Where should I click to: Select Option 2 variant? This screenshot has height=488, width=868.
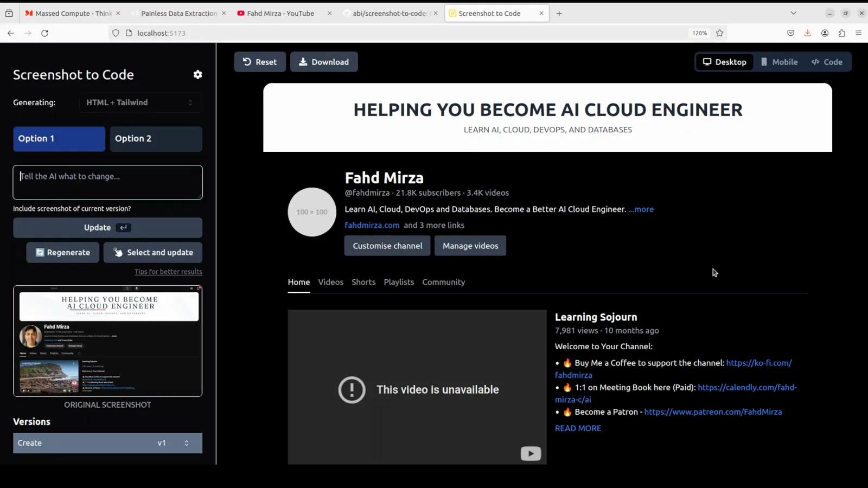click(x=156, y=139)
